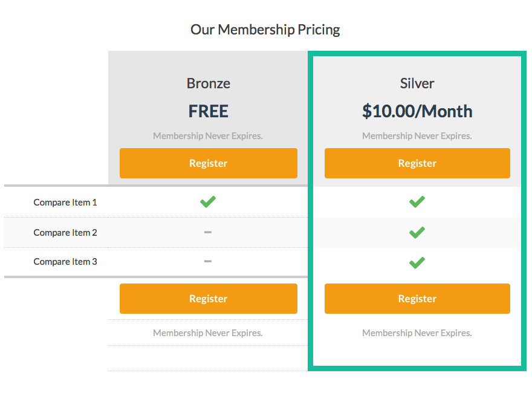Viewport: 532px width, 399px height.
Task: Click Silver bottom Register button
Action: pos(417,299)
